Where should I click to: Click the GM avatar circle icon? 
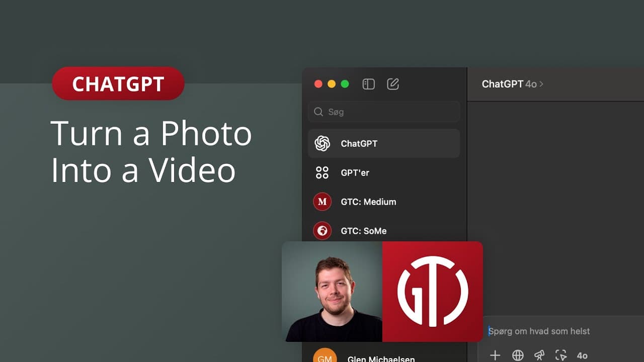click(325, 356)
